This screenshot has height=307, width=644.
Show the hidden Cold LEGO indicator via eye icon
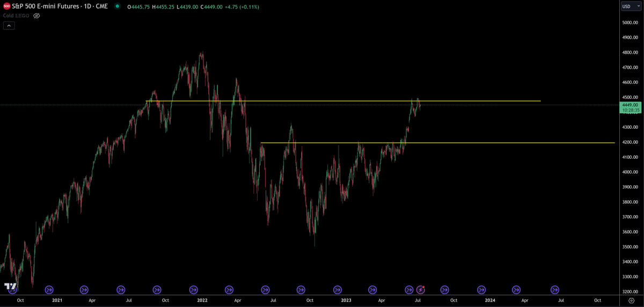point(36,16)
